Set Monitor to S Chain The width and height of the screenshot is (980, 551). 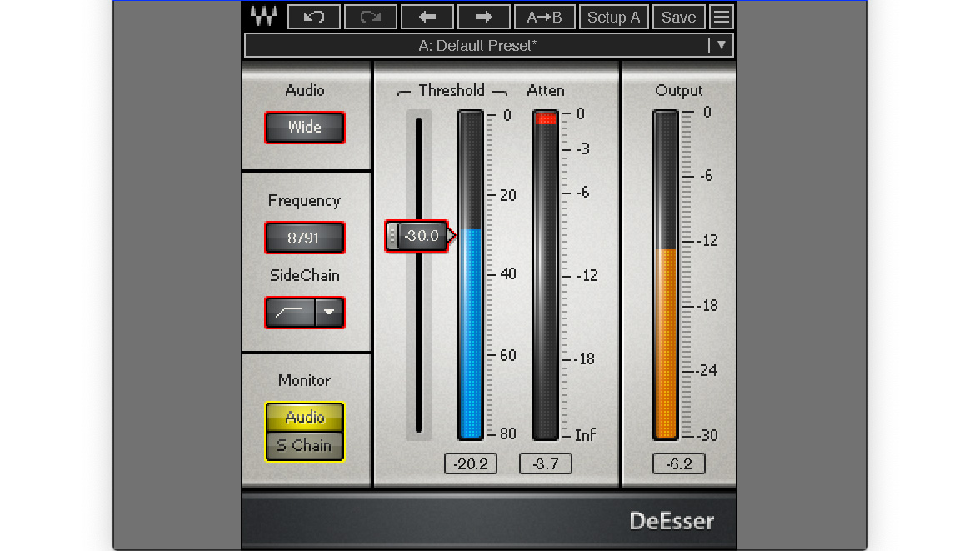(304, 446)
